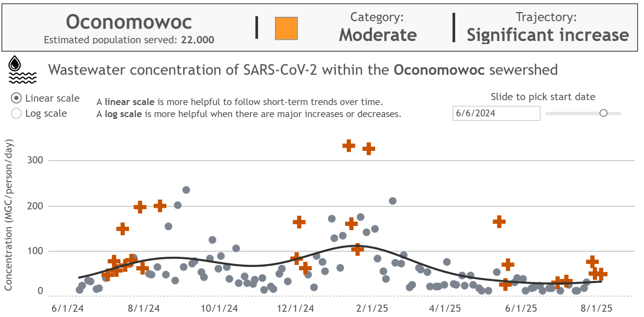Click the gray data point near 8/1/25
644x317 pixels.
click(x=587, y=281)
